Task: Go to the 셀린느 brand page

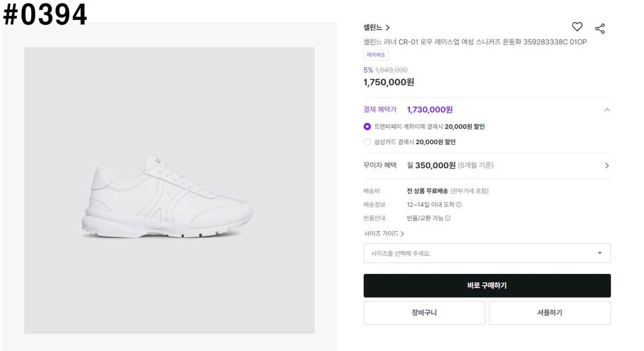Action: coord(376,28)
